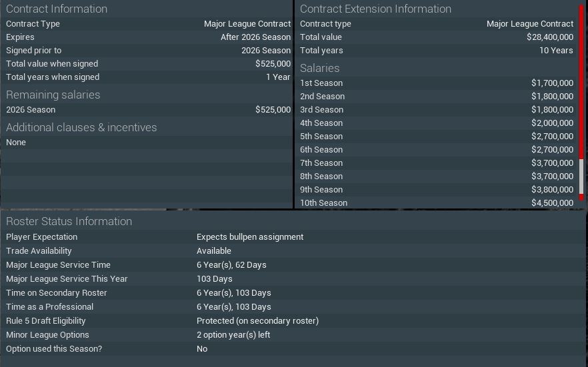Viewport: 588px width, 367px height.
Task: Click the Additional clauses & incentives heading
Action: tap(81, 128)
